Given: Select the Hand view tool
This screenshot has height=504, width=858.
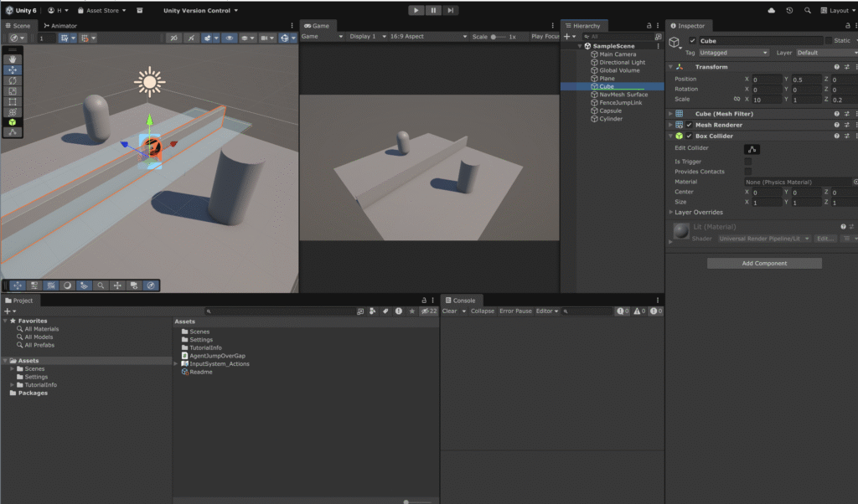Looking at the screenshot, I should pos(13,59).
